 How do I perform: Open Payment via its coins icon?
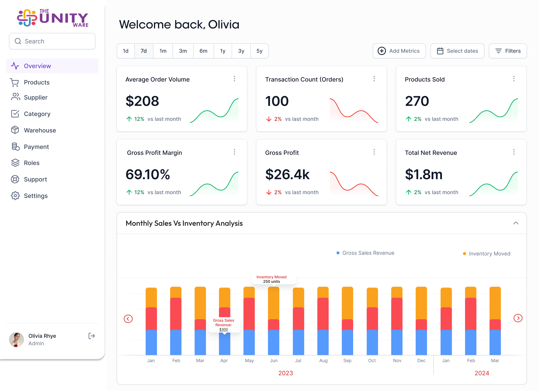16,147
